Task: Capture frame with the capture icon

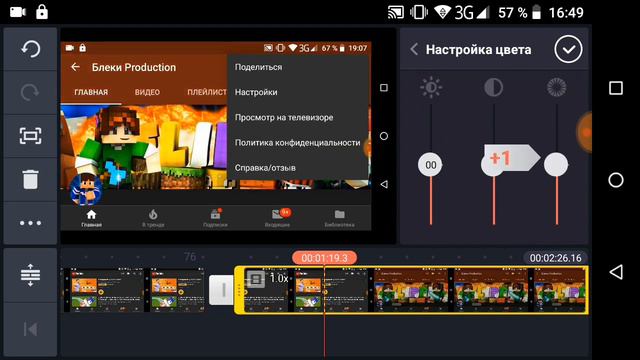Action: (x=31, y=136)
